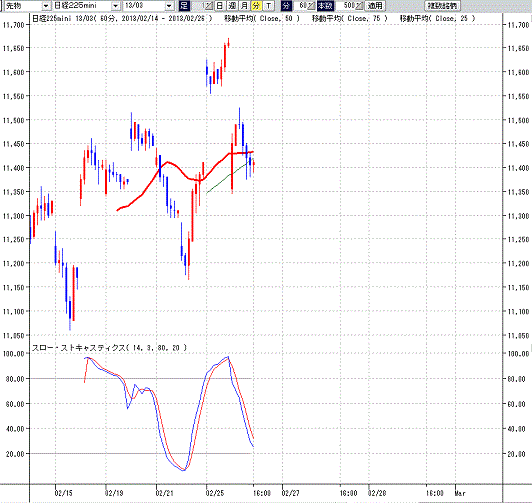Click the 足 candle label button
The height and width of the screenshot is (503, 532).
pyautogui.click(x=184, y=5)
